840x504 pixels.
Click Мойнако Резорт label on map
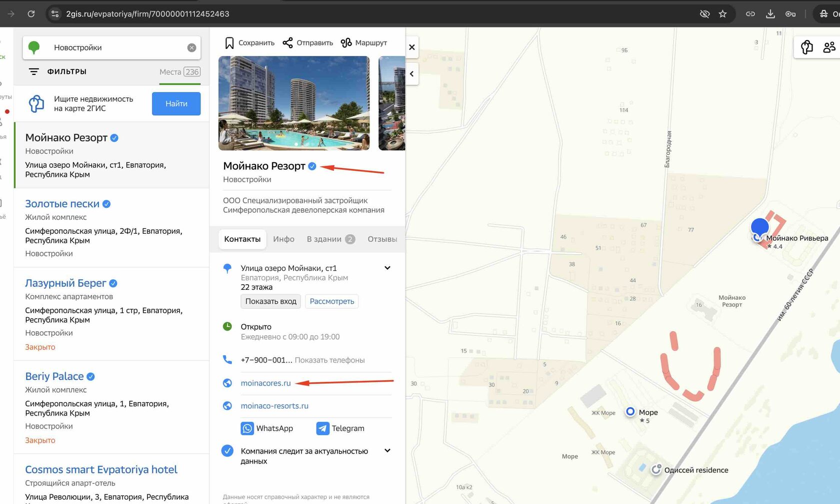tap(732, 301)
